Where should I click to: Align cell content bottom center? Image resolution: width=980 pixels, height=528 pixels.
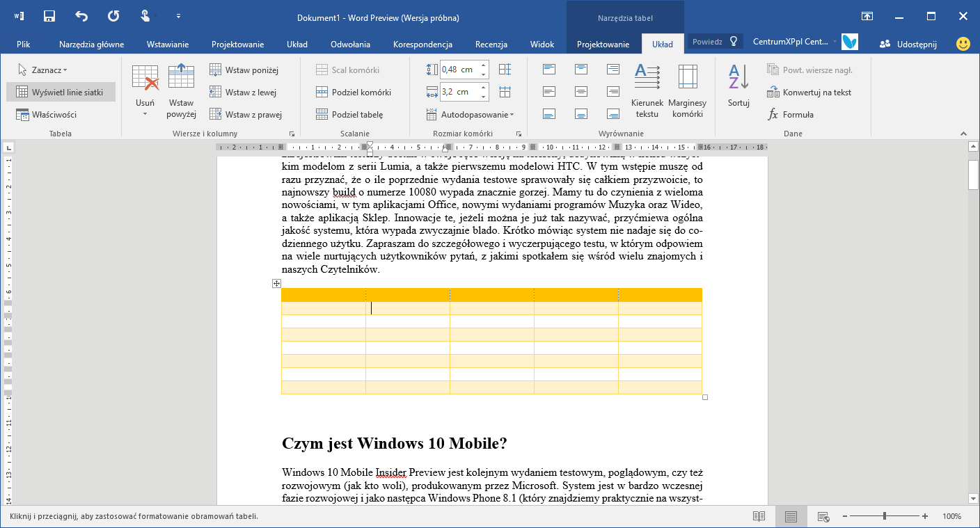[x=581, y=114]
